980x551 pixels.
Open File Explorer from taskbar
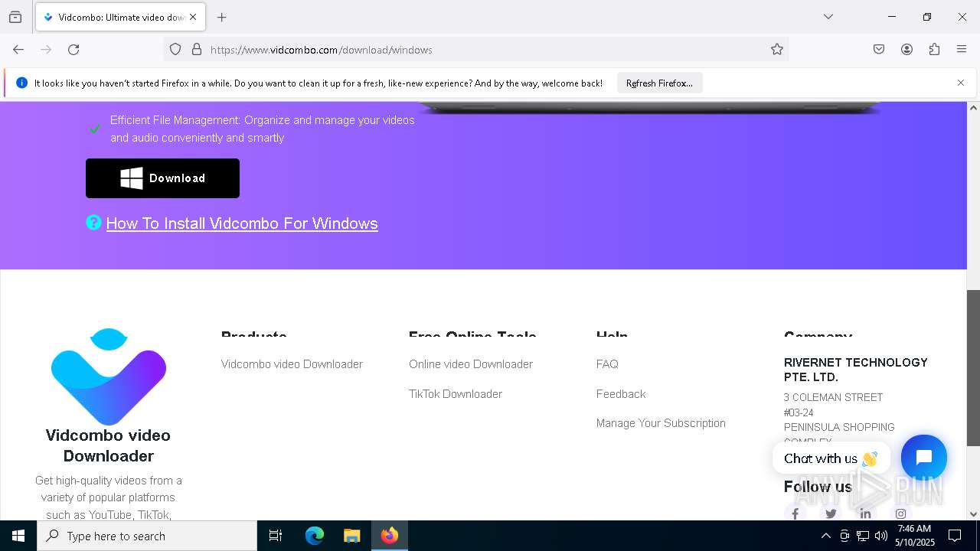(x=351, y=536)
